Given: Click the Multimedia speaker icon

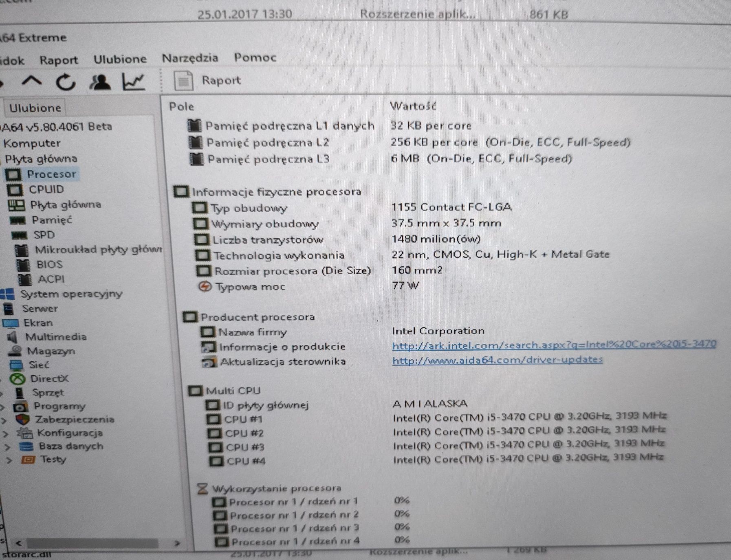Looking at the screenshot, I should pos(13,337).
